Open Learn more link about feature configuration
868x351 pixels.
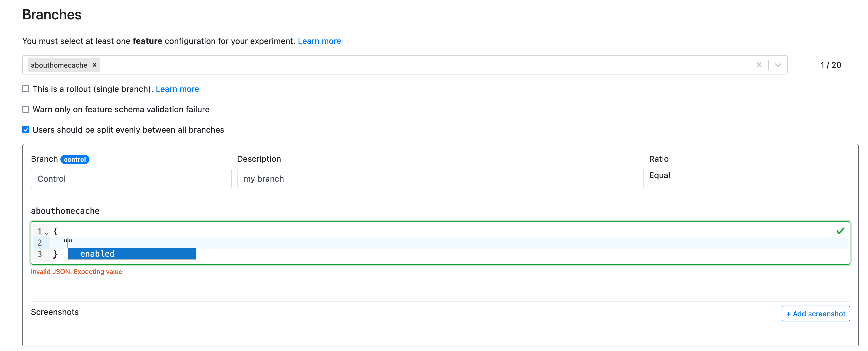tap(319, 41)
